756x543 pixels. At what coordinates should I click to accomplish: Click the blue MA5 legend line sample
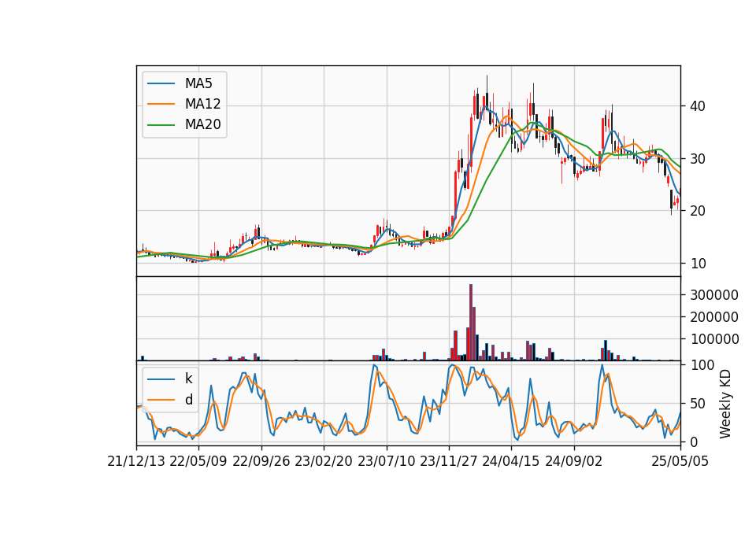[161, 84]
